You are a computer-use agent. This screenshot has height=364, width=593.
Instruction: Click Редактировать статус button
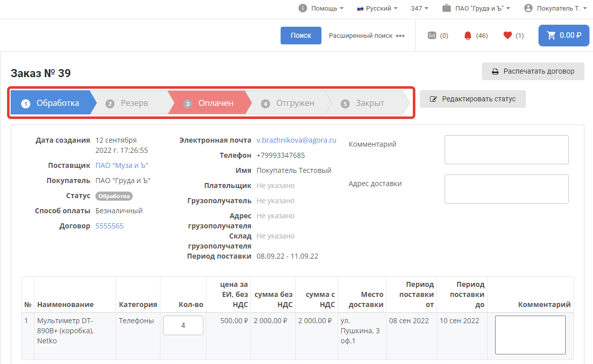pyautogui.click(x=472, y=99)
